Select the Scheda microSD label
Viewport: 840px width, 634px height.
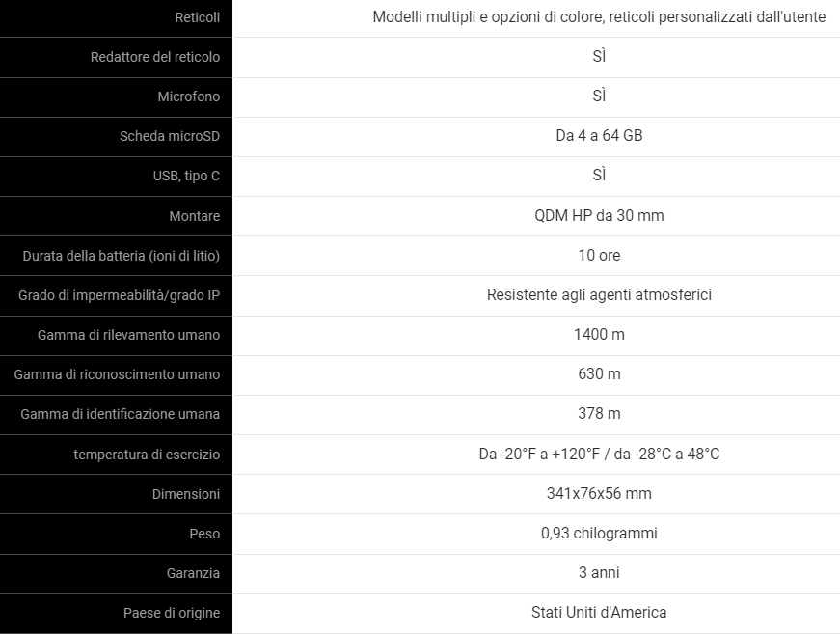pyautogui.click(x=170, y=136)
